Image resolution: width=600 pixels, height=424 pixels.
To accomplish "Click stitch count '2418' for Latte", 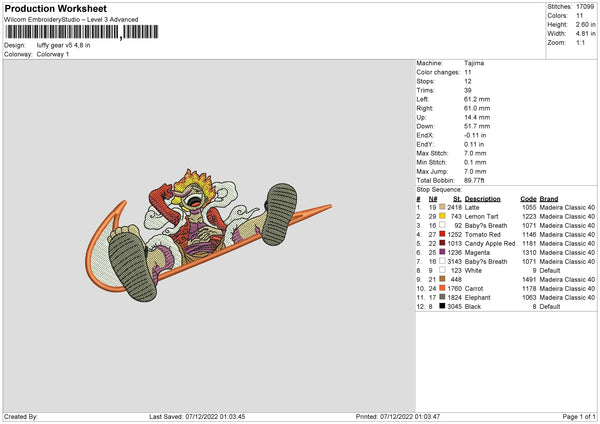I will (x=455, y=207).
